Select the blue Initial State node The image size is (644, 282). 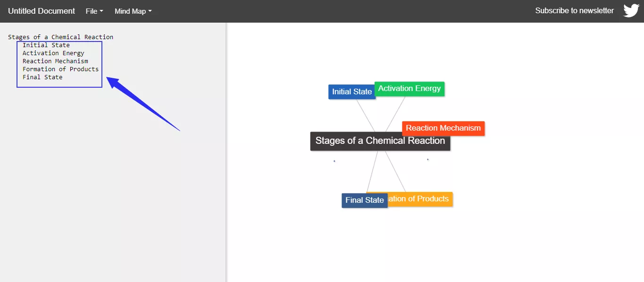coord(351,91)
